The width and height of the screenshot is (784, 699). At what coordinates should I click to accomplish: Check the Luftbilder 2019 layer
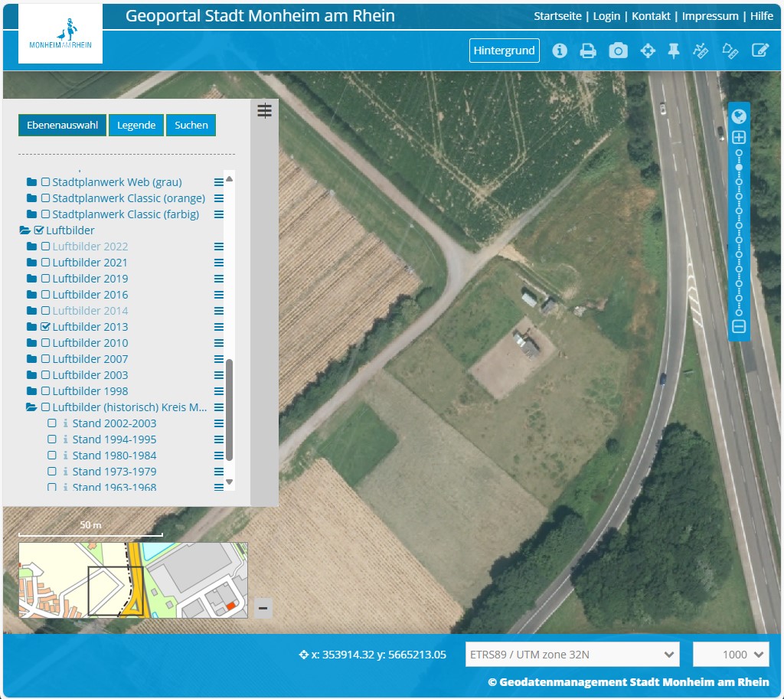45,278
